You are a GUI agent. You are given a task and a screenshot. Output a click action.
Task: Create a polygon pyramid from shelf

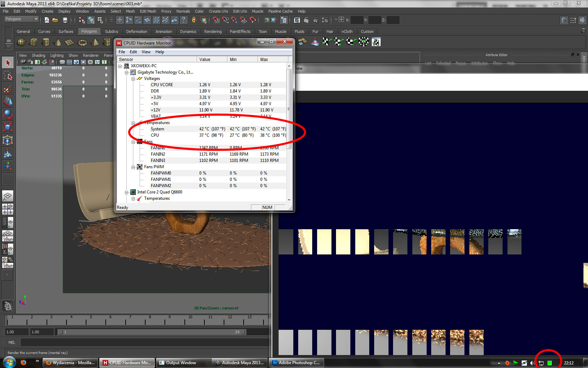pyautogui.click(x=94, y=42)
